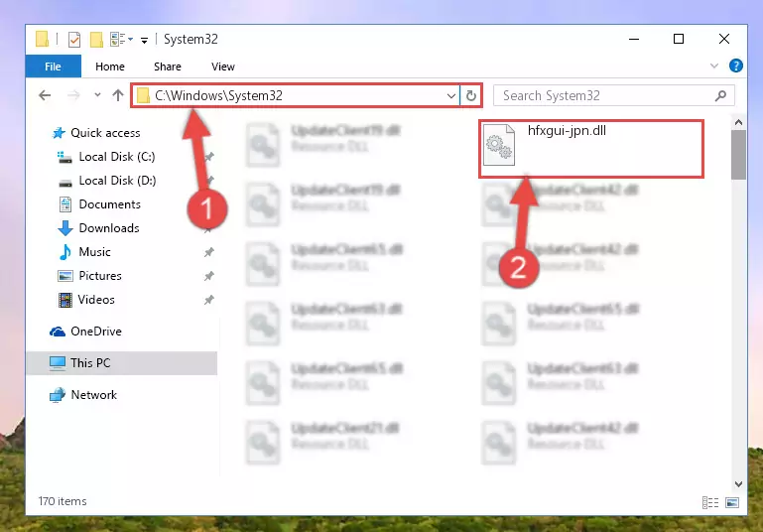Click the pin icon next to Videos
The height and width of the screenshot is (532, 763).
click(208, 300)
